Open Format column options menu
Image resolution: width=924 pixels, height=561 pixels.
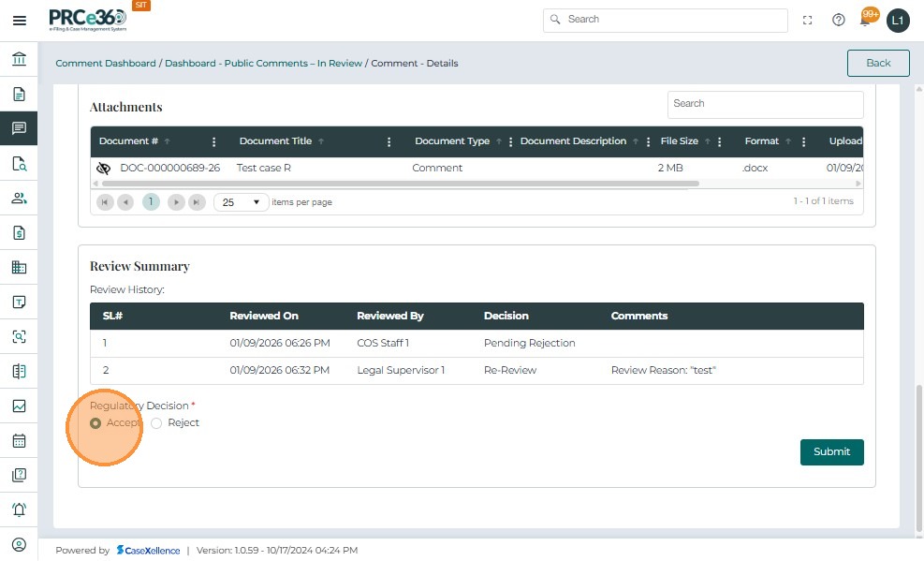point(804,142)
